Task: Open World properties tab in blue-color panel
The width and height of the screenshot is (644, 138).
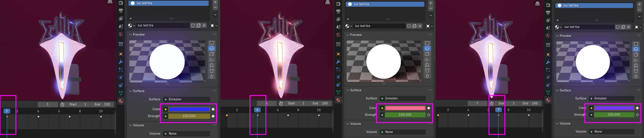Action: pyautogui.click(x=121, y=34)
